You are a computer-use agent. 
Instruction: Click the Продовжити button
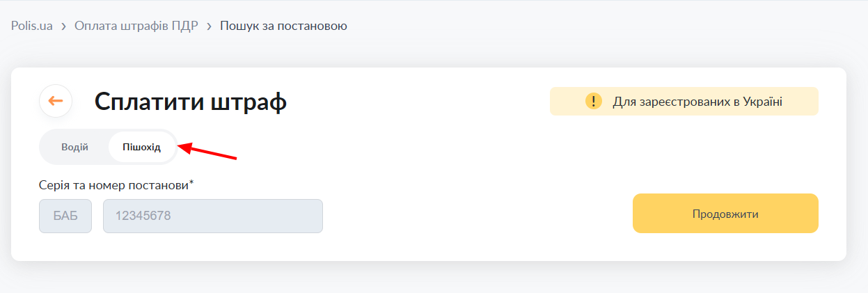[x=725, y=214]
